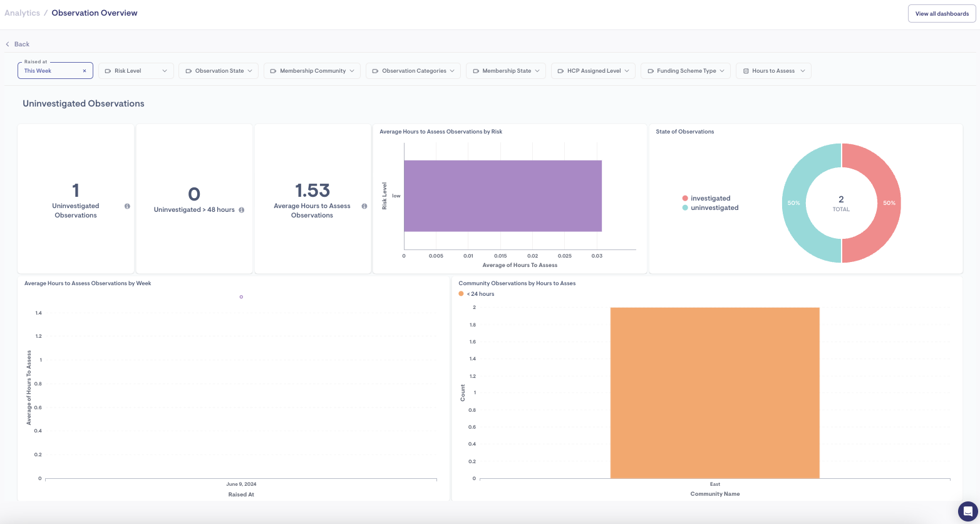Click View all dashboards button
Viewport: 980px width, 524px height.
tap(941, 14)
